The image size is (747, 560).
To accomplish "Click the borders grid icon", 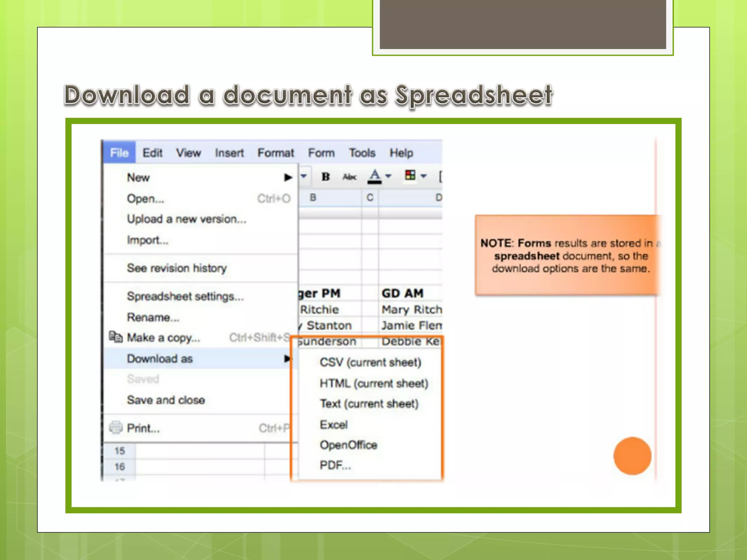I will point(410,175).
